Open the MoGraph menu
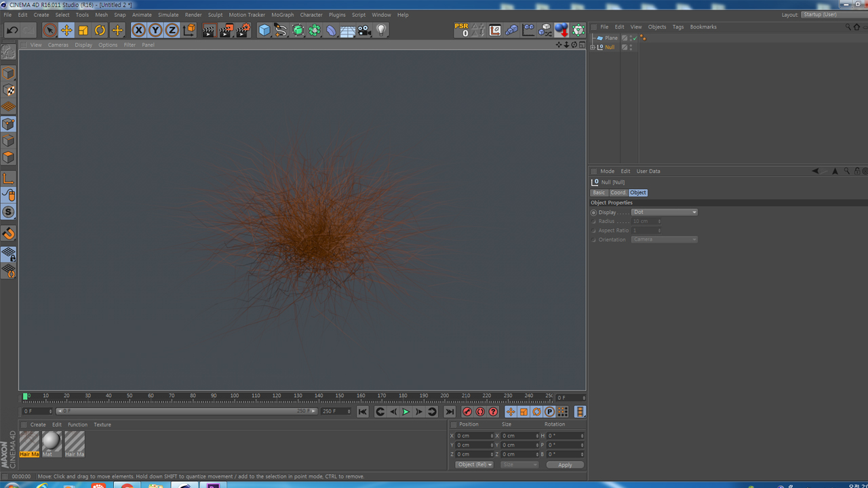 [283, 14]
